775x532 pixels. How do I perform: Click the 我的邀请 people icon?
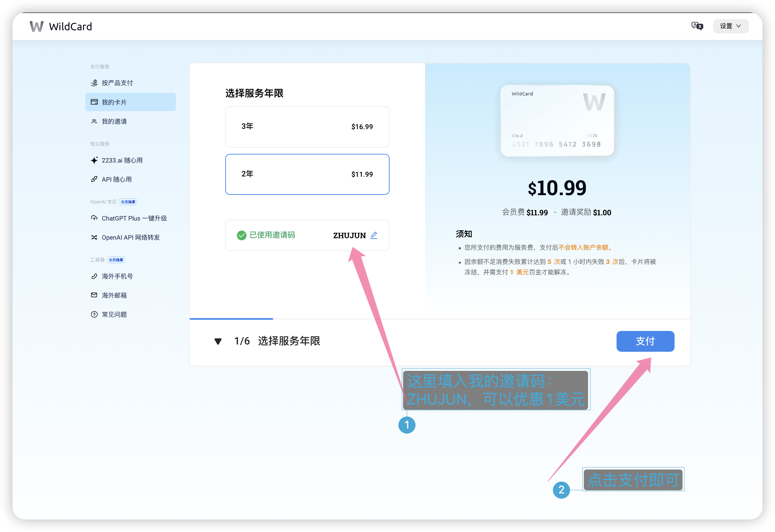click(x=94, y=121)
